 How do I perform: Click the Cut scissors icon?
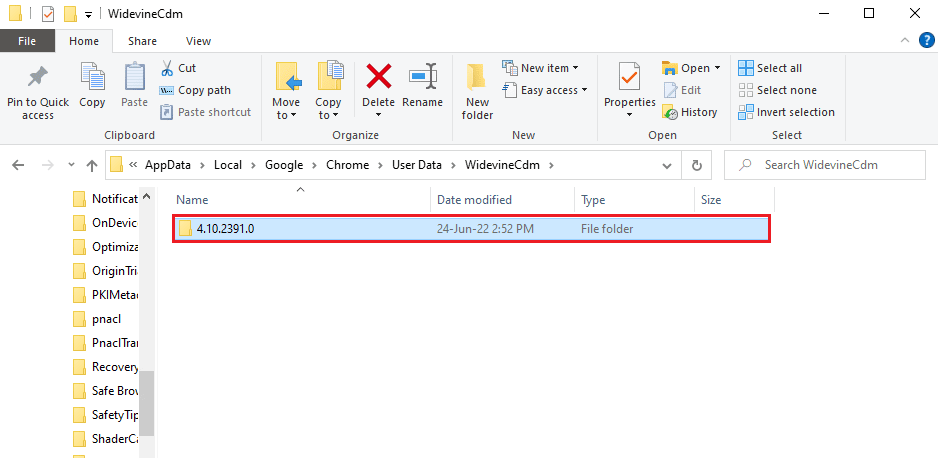coord(167,68)
